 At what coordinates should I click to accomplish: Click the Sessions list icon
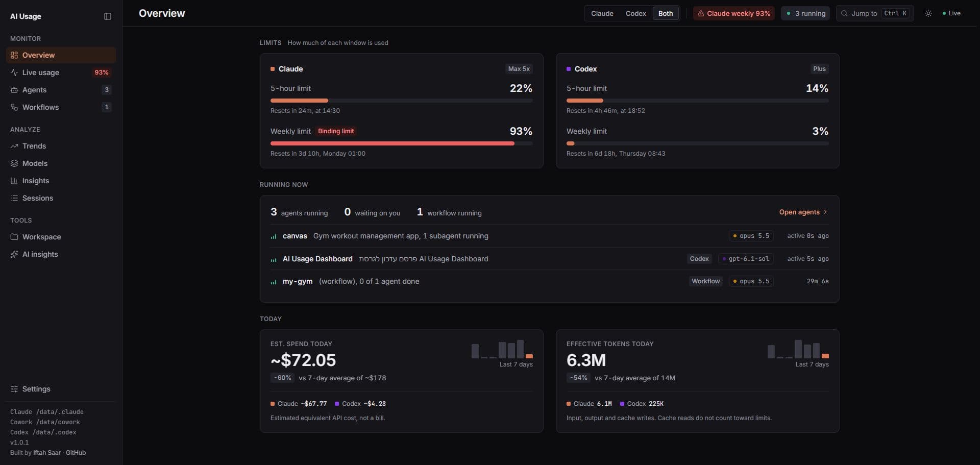(14, 198)
